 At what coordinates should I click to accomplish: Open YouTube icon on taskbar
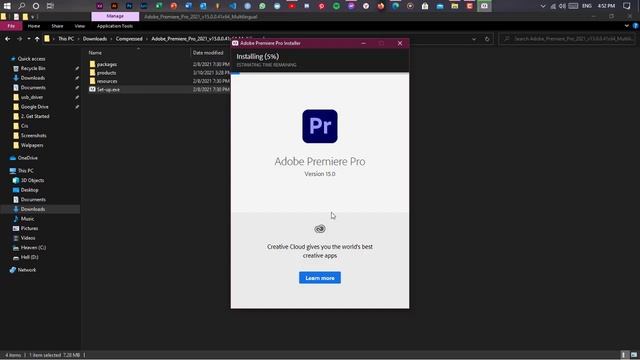(x=292, y=6)
